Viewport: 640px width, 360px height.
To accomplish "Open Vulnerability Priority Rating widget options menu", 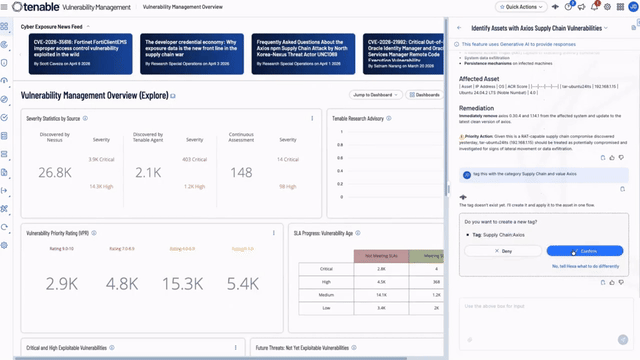I will click(274, 233).
